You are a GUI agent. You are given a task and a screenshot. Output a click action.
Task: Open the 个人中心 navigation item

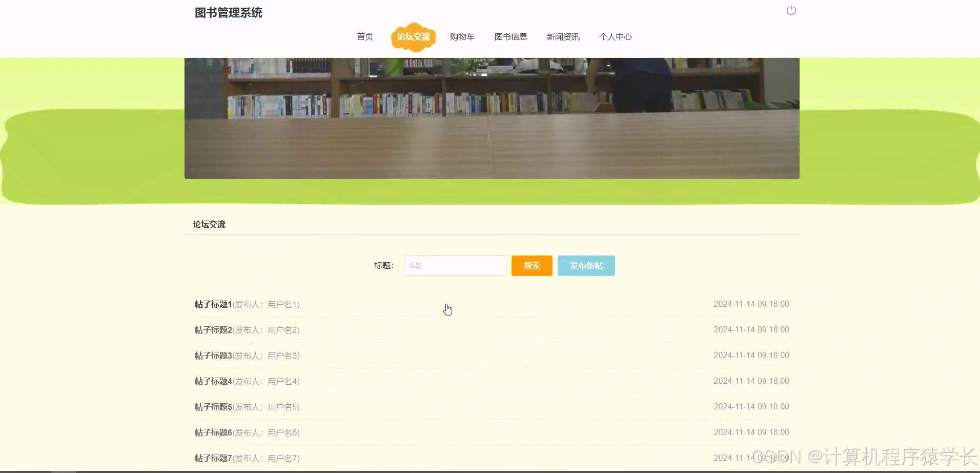click(x=616, y=36)
